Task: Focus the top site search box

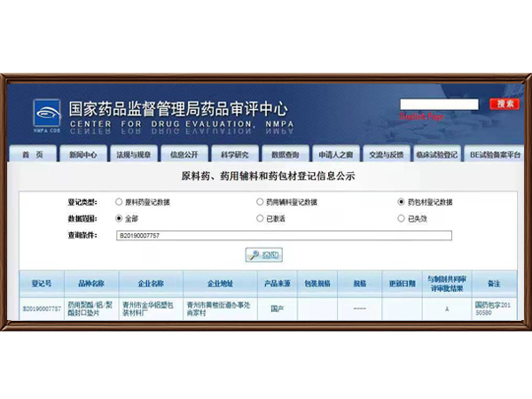Action: 440,104
